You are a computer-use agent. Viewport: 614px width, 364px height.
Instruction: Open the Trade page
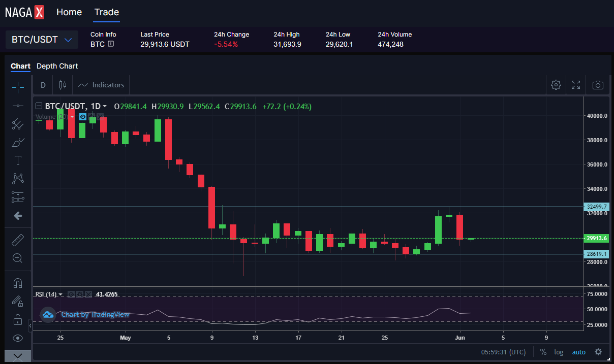[x=107, y=12]
